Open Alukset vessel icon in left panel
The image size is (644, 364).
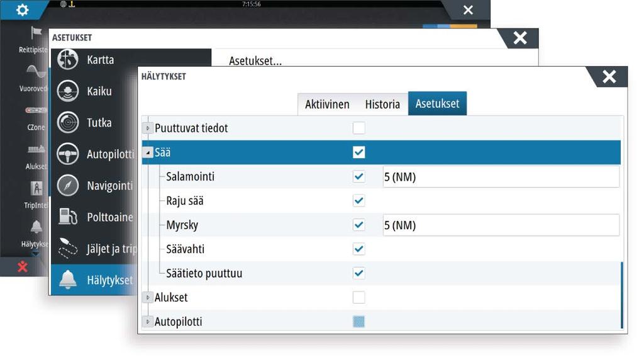point(36,149)
